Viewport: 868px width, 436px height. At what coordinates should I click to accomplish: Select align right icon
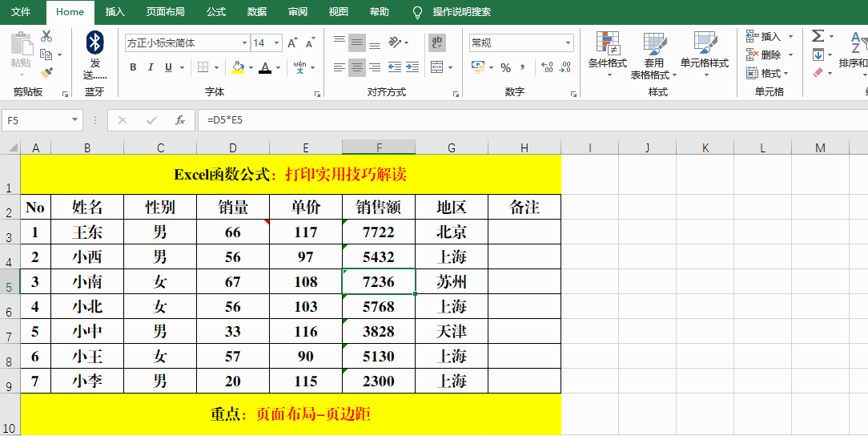click(x=375, y=67)
